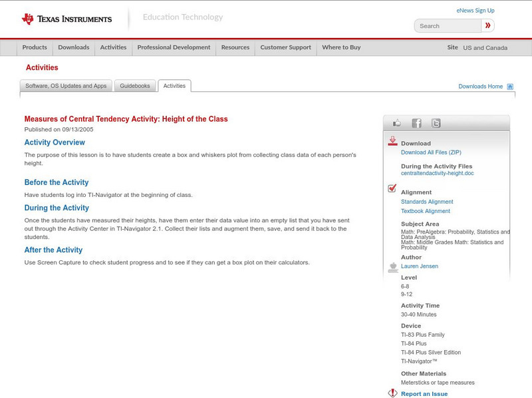Submit search with the red arrow button

(488, 26)
